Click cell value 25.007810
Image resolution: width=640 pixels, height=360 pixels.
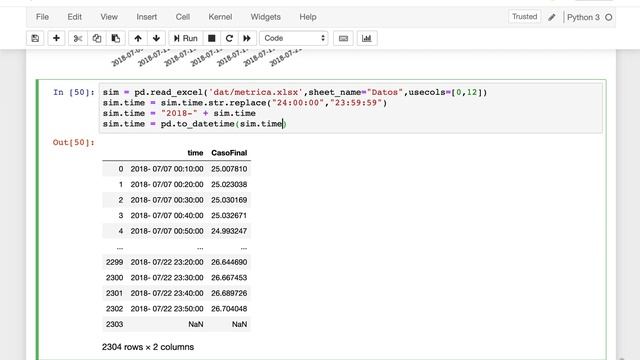click(x=229, y=169)
